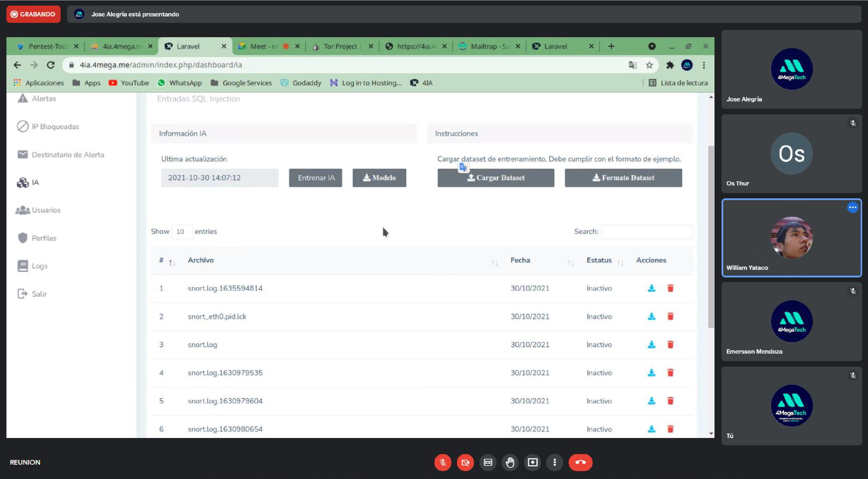
Task: Open the Logs sidebar menu item
Action: 40,266
